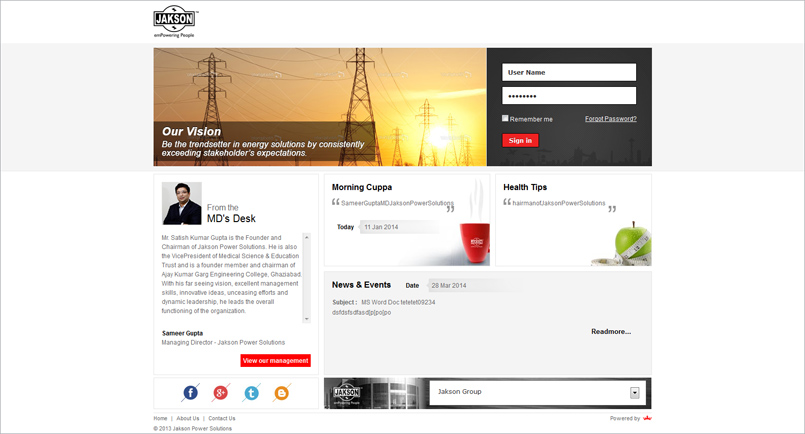Open the Blogger social icon

(x=281, y=393)
